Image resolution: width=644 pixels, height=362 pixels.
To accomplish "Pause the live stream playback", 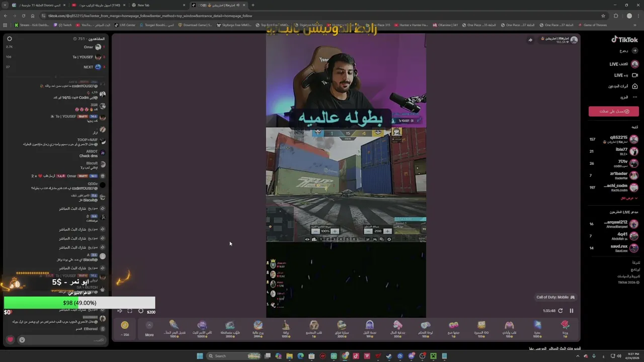I will 571,311.
